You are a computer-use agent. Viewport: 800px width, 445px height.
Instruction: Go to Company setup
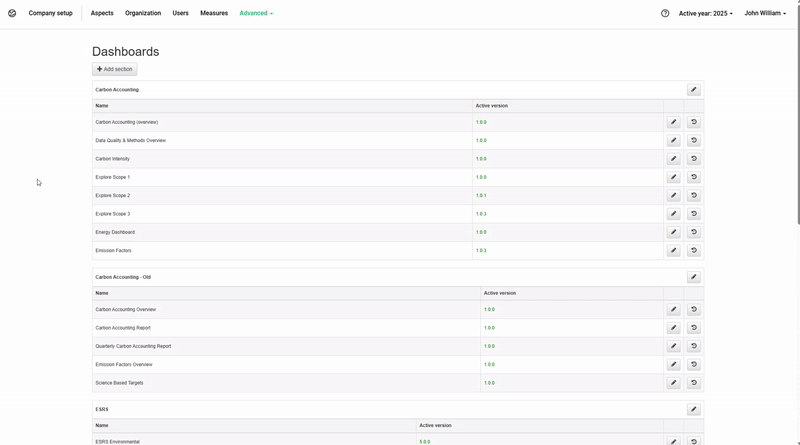[51, 13]
